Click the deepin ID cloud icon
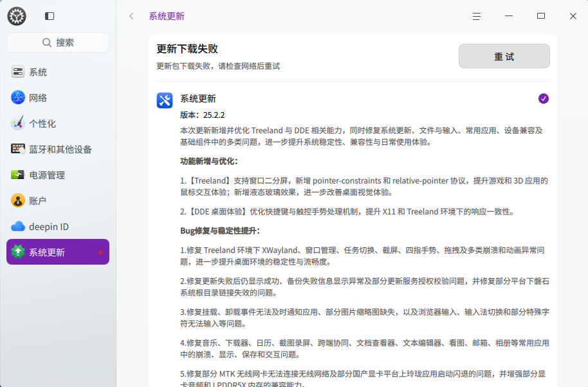The height and width of the screenshot is (387, 588). click(17, 227)
